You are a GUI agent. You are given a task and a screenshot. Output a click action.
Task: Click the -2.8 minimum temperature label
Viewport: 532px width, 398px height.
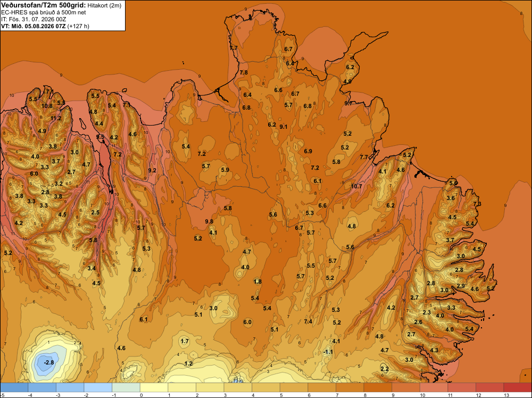(x=49, y=362)
